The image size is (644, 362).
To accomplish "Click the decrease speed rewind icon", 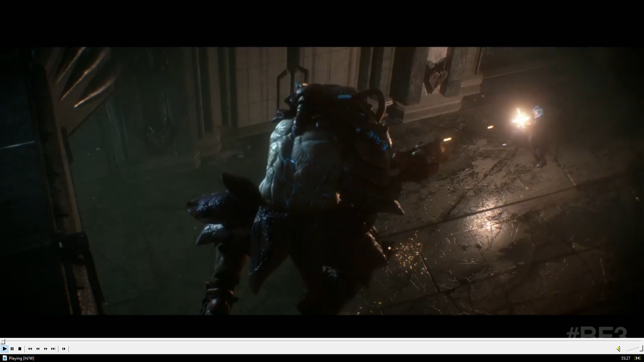I will 38,349.
